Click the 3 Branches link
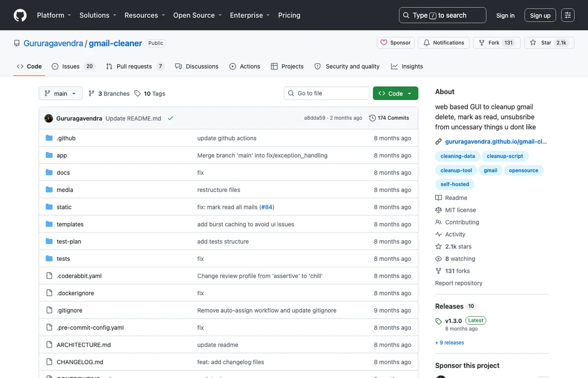 [x=109, y=94]
